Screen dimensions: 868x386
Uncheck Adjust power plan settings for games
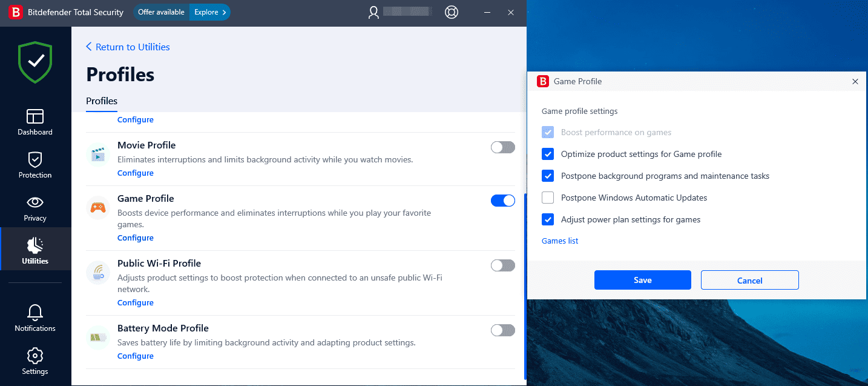point(548,219)
